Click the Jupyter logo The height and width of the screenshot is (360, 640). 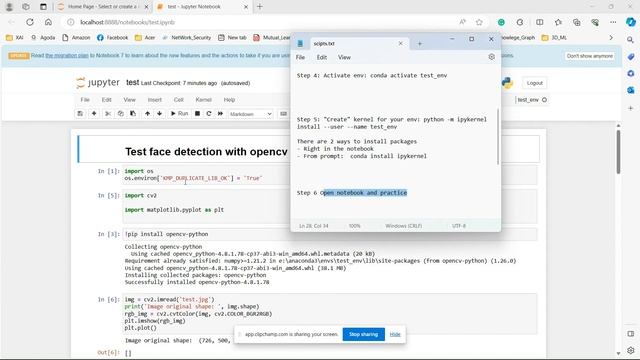98,82
